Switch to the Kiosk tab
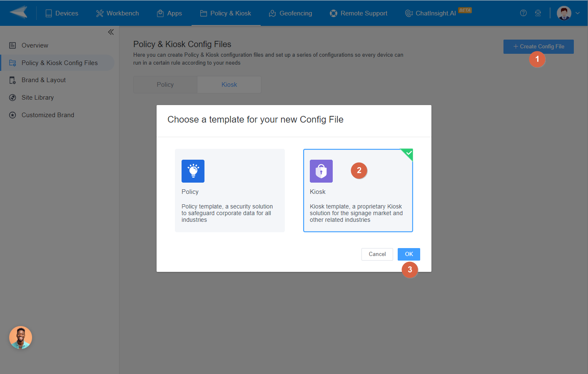Image resolution: width=588 pixels, height=374 pixels. (229, 84)
